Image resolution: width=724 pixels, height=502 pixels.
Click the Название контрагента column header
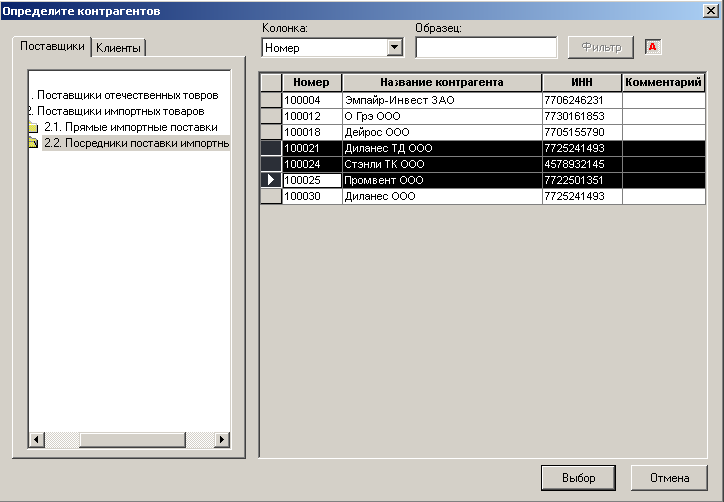point(442,82)
